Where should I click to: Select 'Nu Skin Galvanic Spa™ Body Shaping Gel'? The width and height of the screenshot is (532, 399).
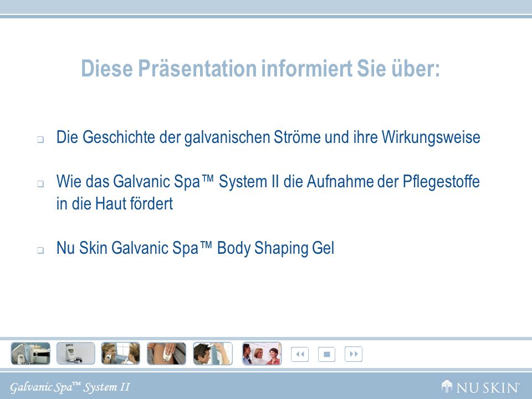tap(196, 248)
